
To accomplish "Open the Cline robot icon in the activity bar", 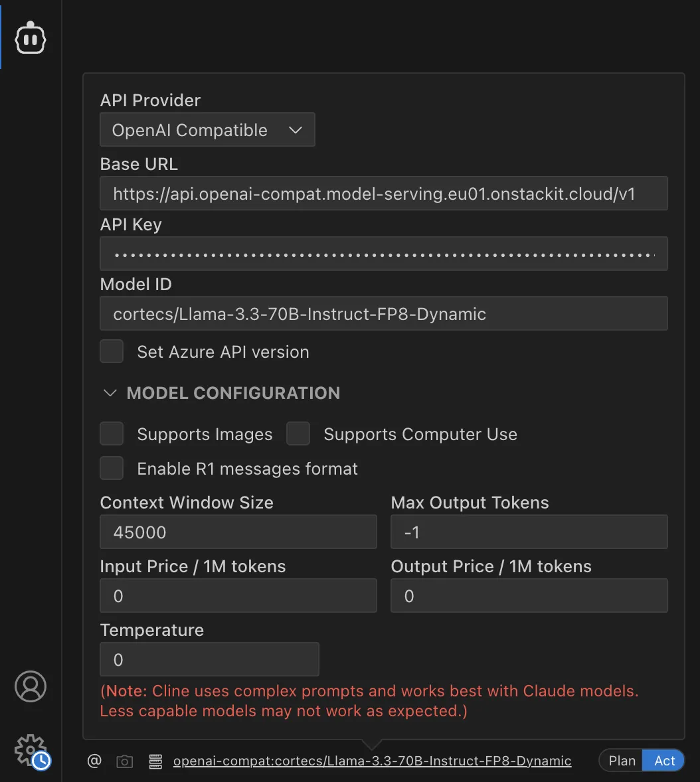I will click(x=30, y=37).
